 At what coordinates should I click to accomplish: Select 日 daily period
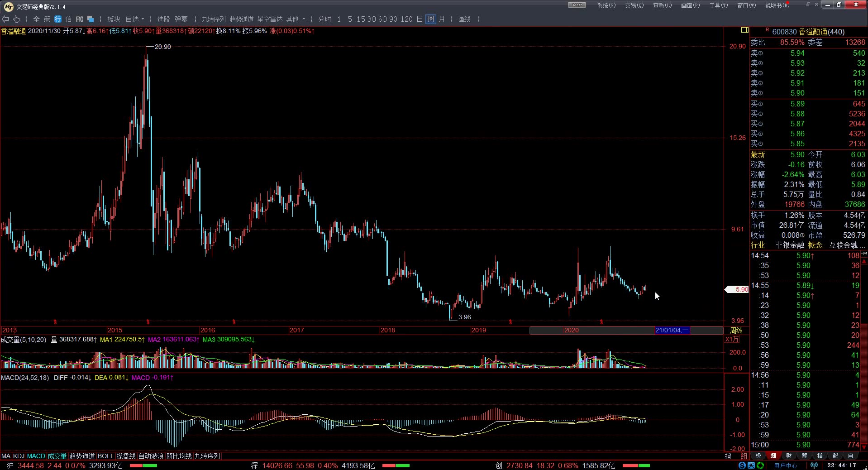click(x=420, y=19)
